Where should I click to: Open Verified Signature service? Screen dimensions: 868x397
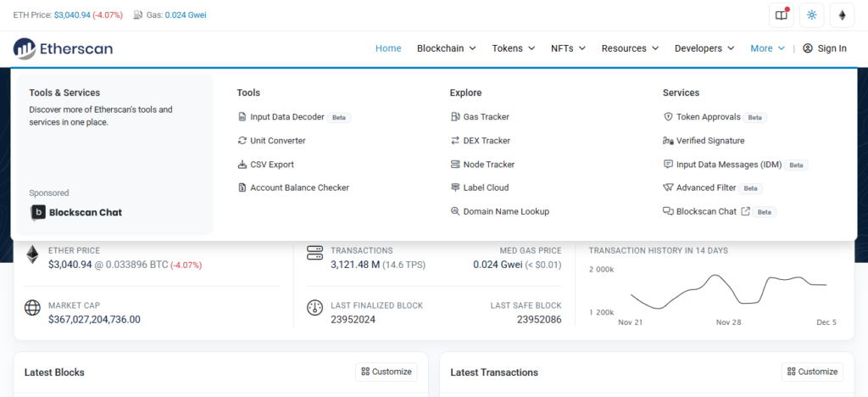(710, 141)
